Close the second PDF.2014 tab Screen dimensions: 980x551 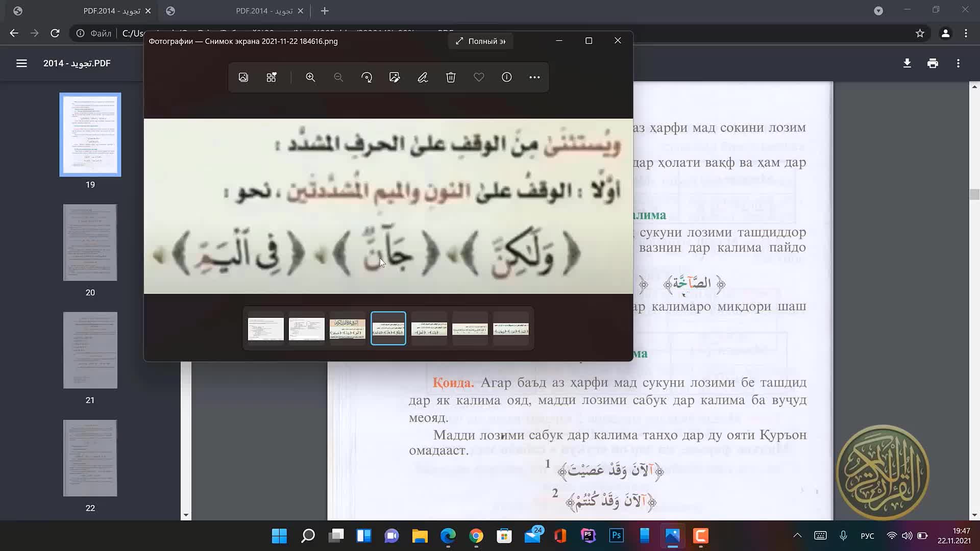[x=301, y=11]
